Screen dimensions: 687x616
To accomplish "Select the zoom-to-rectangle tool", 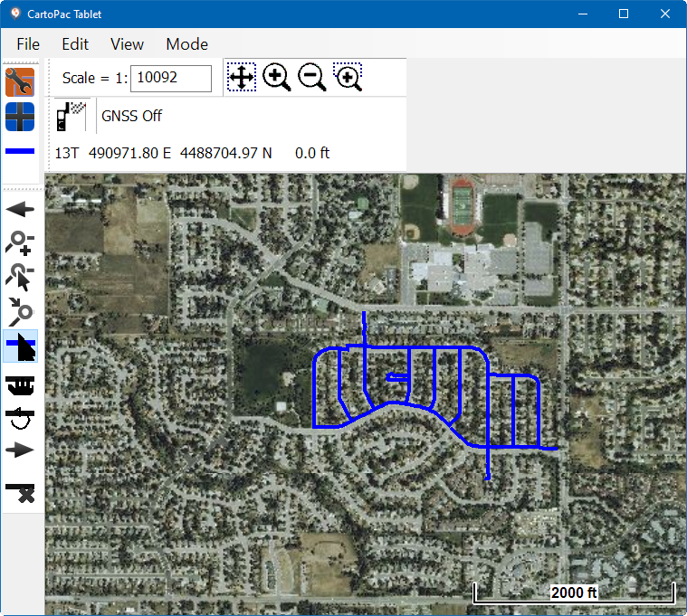I will click(348, 78).
